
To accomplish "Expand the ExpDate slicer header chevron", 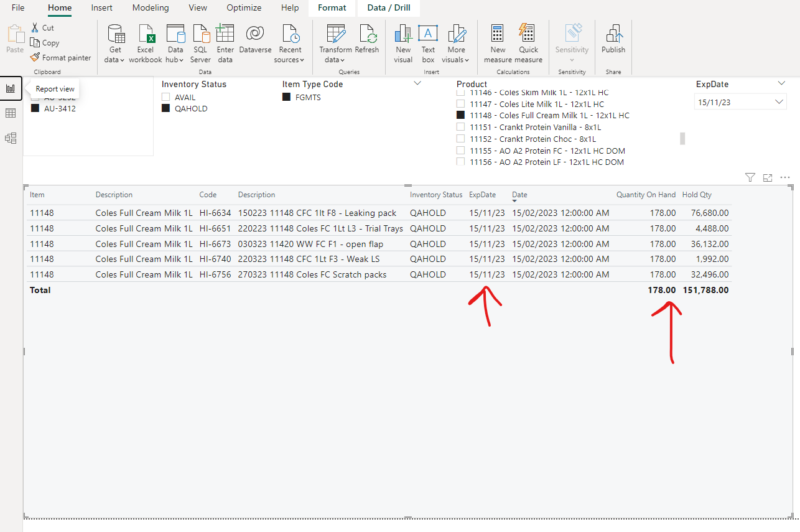I will pos(781,83).
